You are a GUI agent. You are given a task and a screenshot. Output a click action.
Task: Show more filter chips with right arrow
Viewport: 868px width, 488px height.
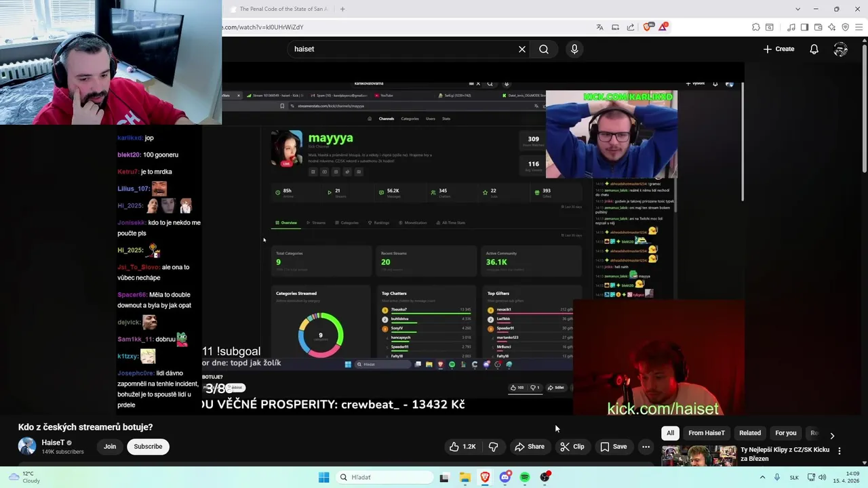point(832,436)
